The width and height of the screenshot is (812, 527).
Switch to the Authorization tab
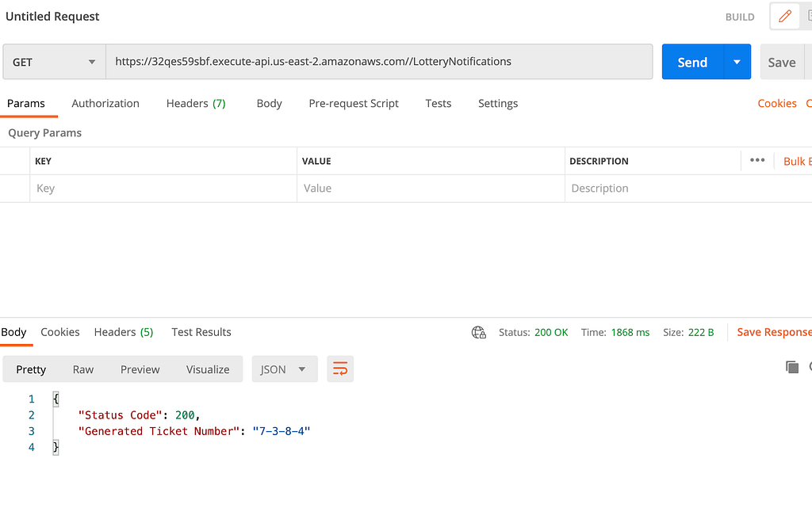point(105,104)
